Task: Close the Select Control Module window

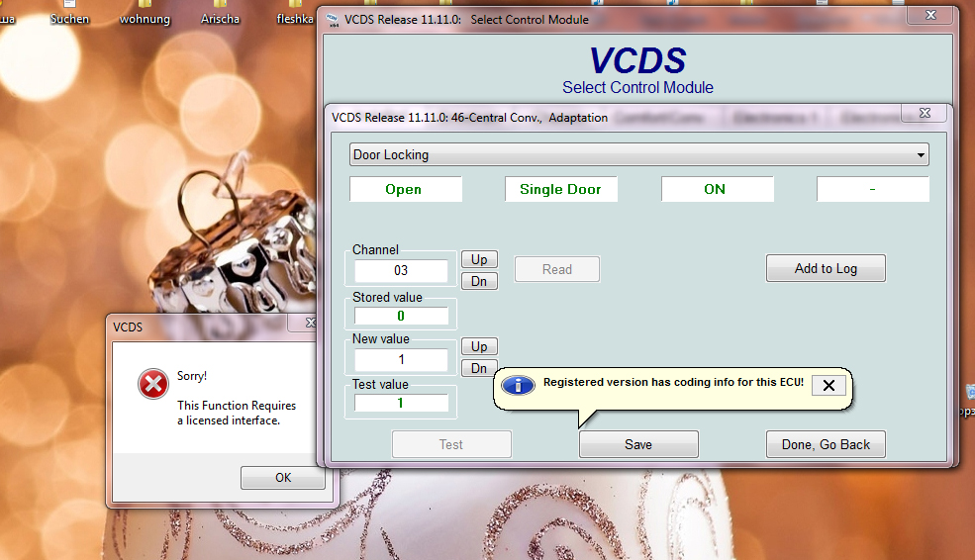Action: [x=930, y=15]
